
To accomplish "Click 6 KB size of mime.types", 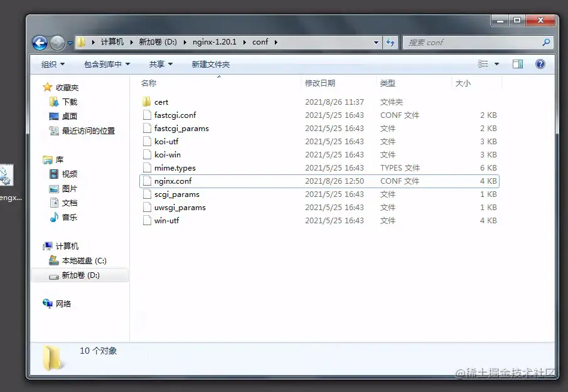I will pos(488,168).
